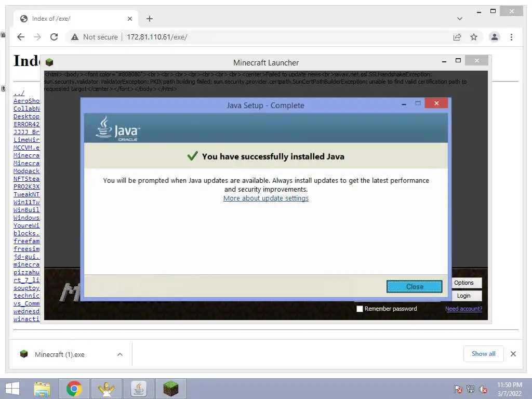Tick the Remember password checkbox
The height and width of the screenshot is (399, 532).
360,309
